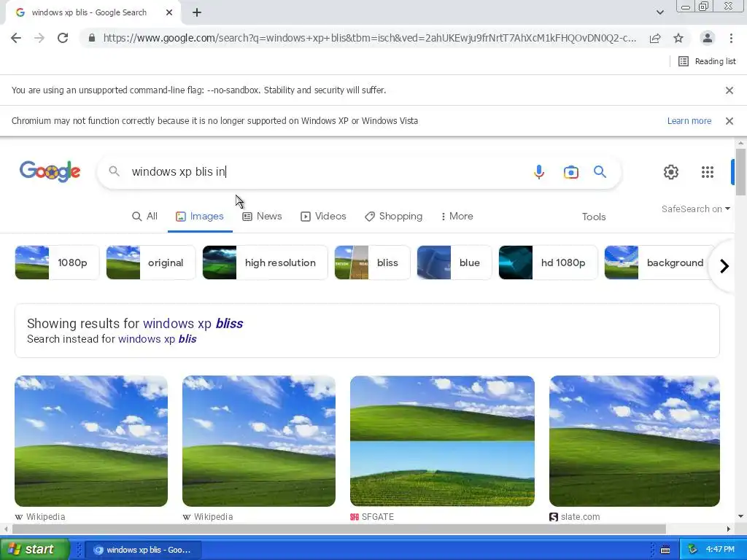Open the slate.com bliss image

(x=634, y=441)
